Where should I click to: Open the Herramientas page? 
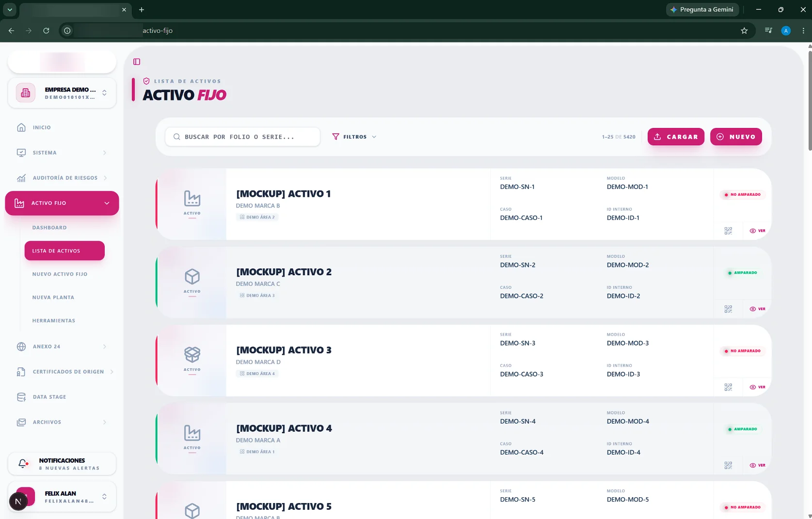pyautogui.click(x=54, y=320)
